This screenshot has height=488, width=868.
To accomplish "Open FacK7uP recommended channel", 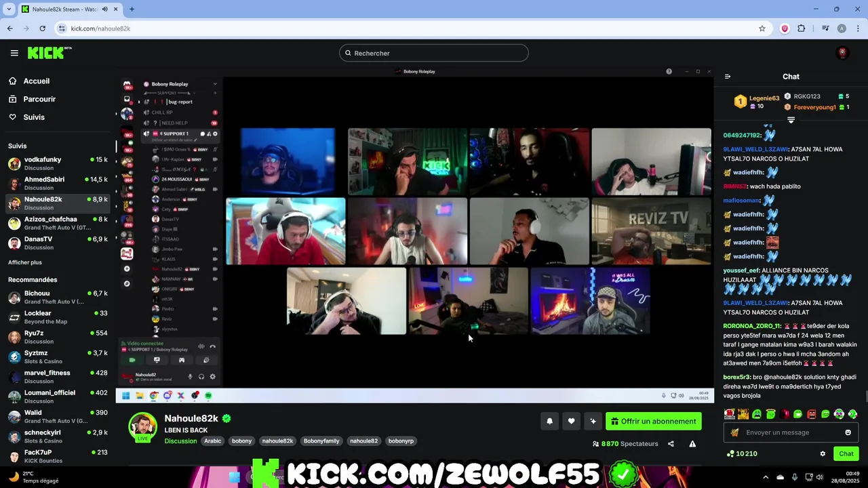I will pos(58,455).
